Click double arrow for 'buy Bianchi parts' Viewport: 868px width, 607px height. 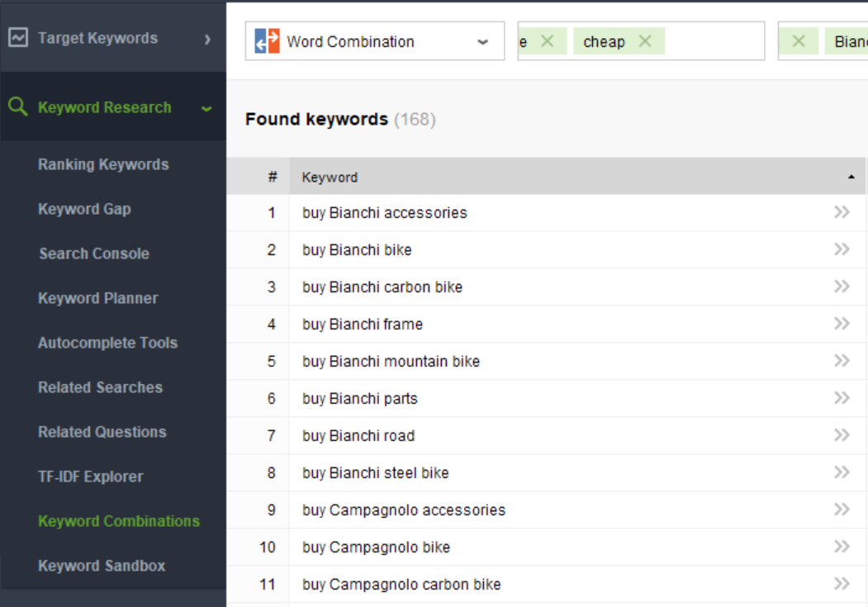(x=842, y=398)
